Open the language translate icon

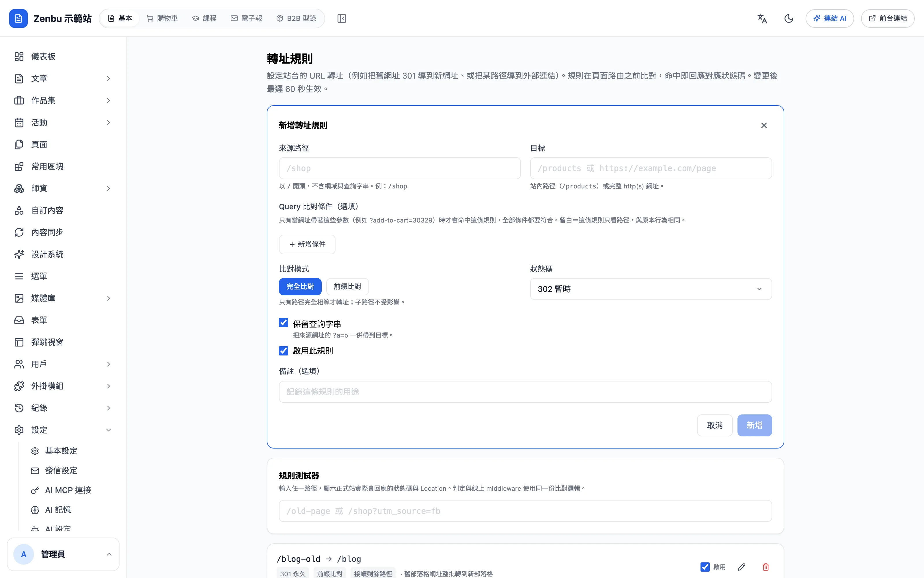[x=762, y=18]
